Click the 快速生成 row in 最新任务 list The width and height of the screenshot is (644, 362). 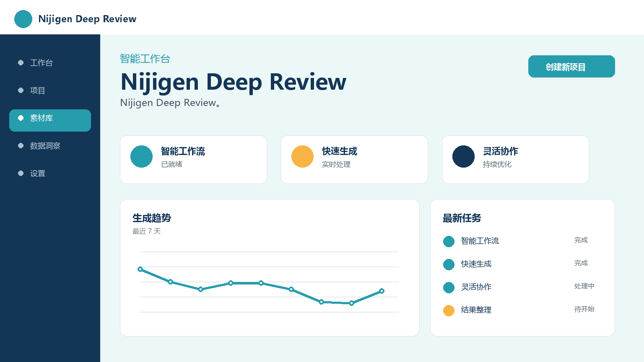(522, 264)
